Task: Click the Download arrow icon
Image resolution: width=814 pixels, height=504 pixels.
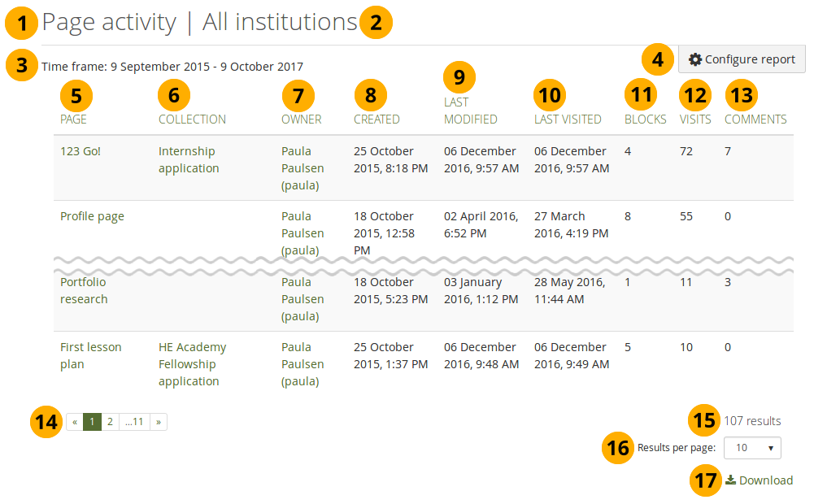Action: (x=730, y=480)
